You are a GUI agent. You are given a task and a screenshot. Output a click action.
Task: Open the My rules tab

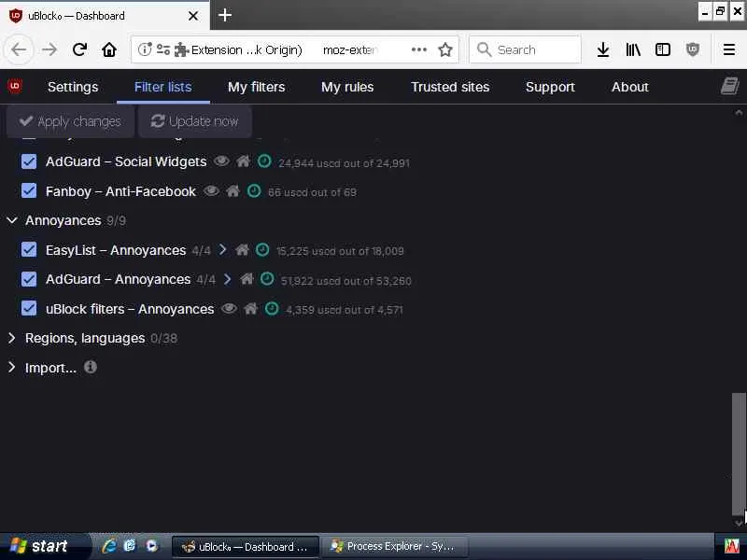347,87
